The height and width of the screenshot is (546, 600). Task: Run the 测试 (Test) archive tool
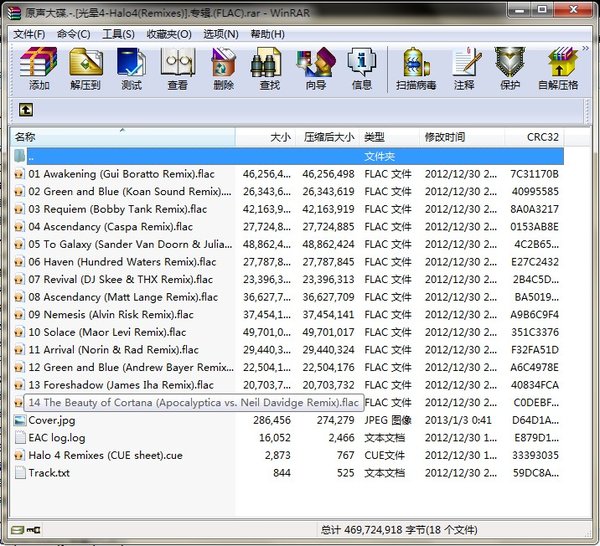click(x=132, y=68)
